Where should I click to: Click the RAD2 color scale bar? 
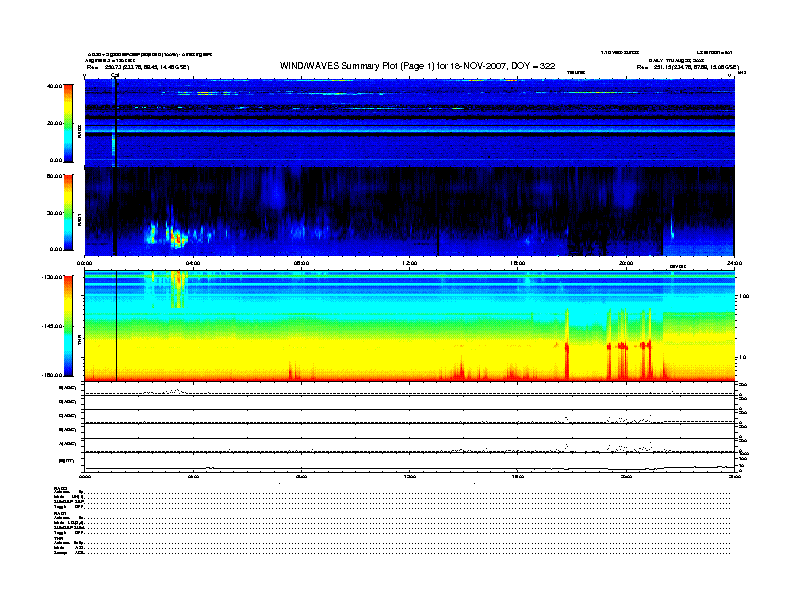68,123
